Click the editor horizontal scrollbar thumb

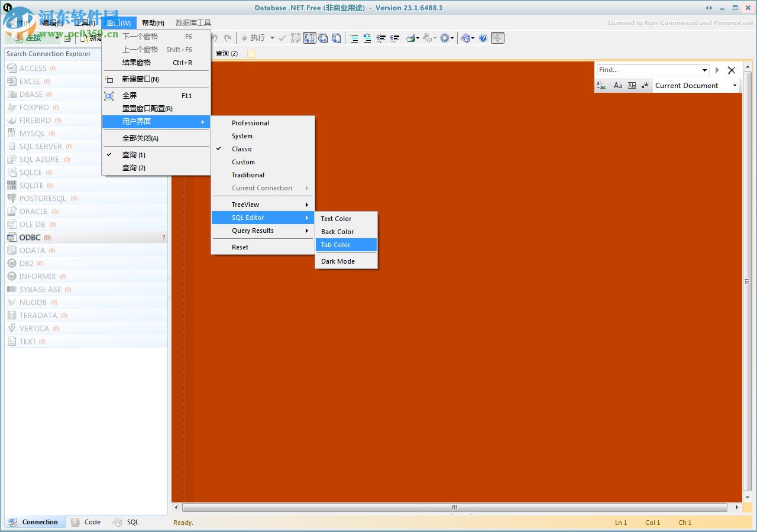point(455,507)
